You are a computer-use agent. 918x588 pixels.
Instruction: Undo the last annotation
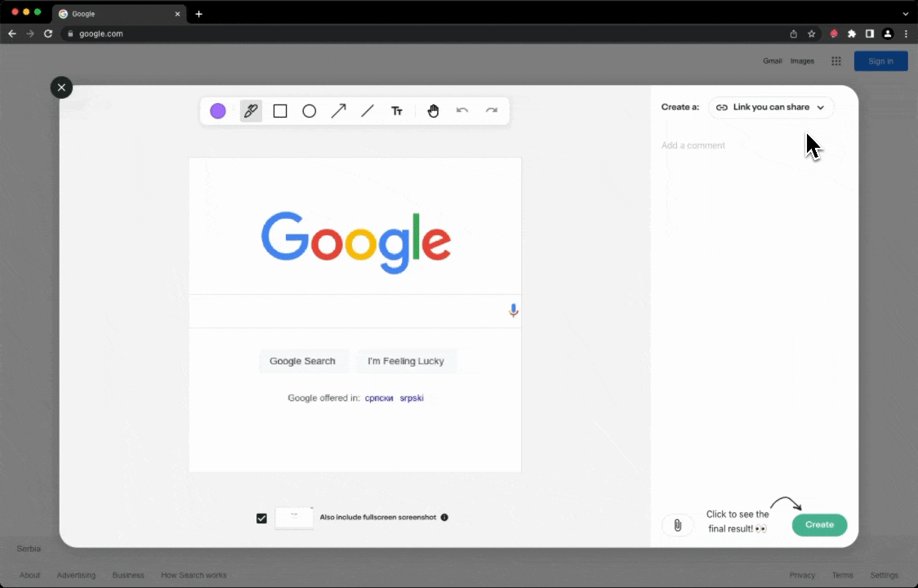click(462, 111)
